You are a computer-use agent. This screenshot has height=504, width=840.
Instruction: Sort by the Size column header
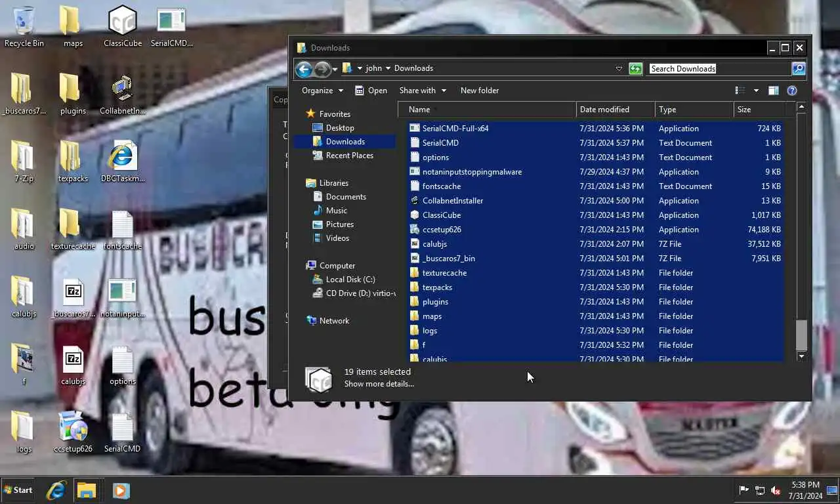(x=759, y=110)
